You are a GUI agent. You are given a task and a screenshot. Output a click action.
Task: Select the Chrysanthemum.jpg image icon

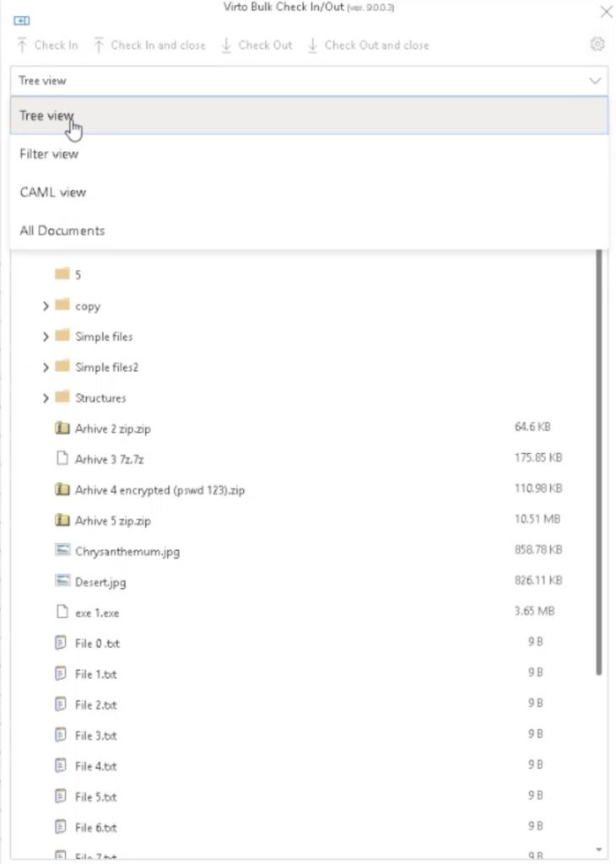pyautogui.click(x=62, y=550)
